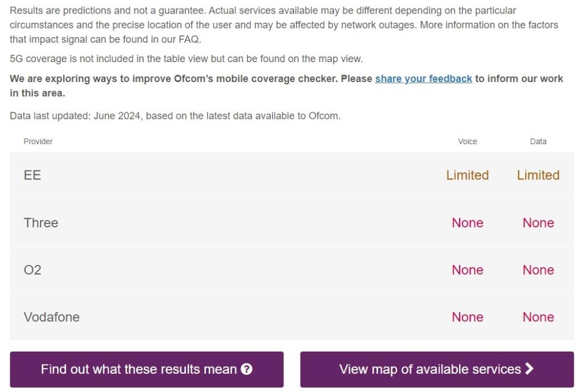Select the O2 provider name
Viewport: 584px width, 392px height.
[33, 270]
